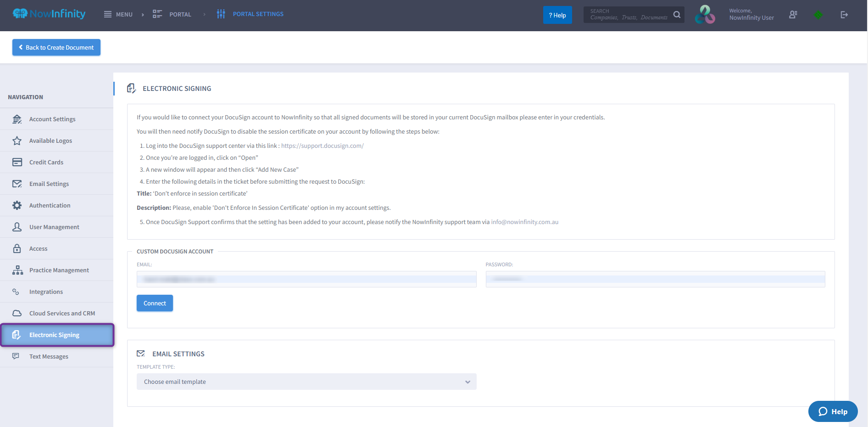Click the Connect button
The image size is (868, 427).
click(155, 303)
